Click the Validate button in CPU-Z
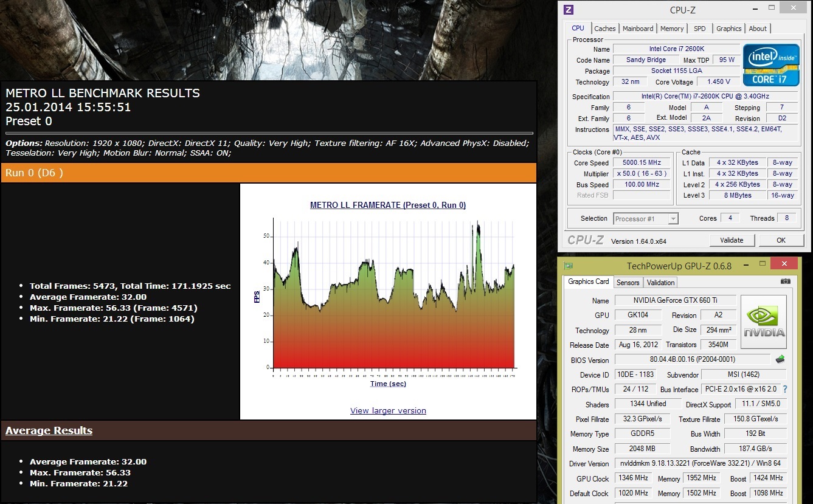The width and height of the screenshot is (813, 504). tap(732, 240)
